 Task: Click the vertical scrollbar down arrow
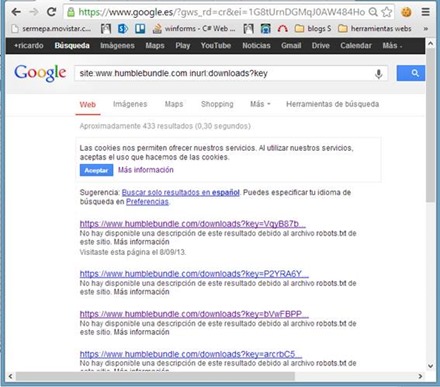point(430,366)
